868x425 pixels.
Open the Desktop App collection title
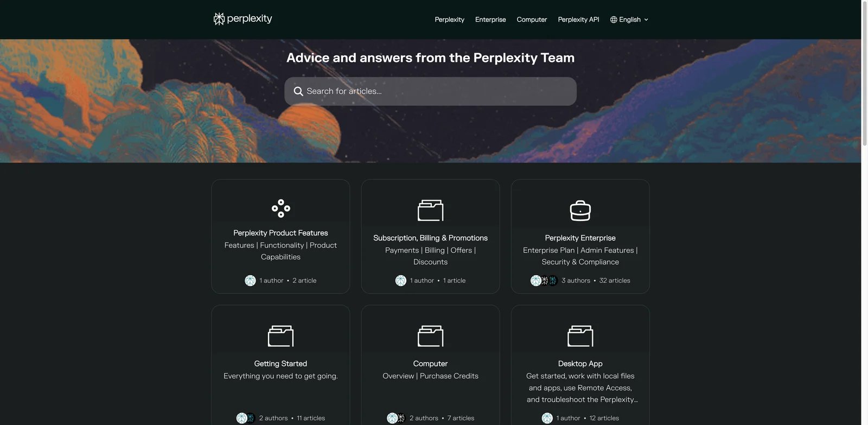(580, 364)
